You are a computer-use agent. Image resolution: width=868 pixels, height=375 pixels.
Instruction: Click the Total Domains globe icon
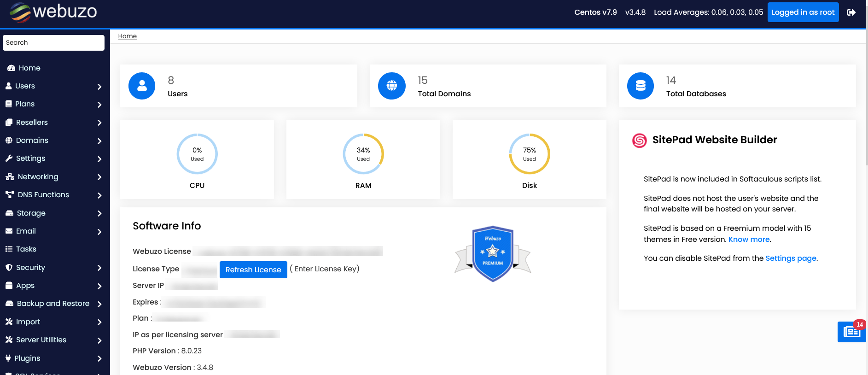coord(391,86)
